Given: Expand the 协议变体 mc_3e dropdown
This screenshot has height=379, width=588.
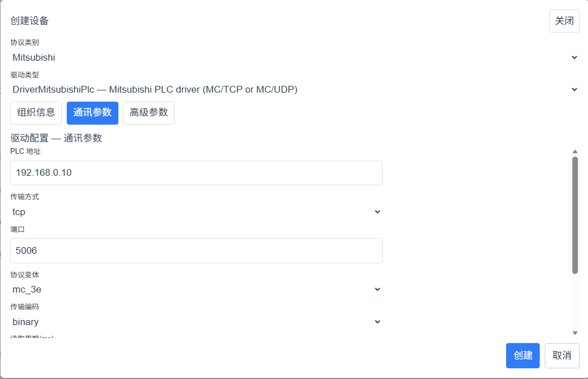Looking at the screenshot, I should [x=196, y=289].
